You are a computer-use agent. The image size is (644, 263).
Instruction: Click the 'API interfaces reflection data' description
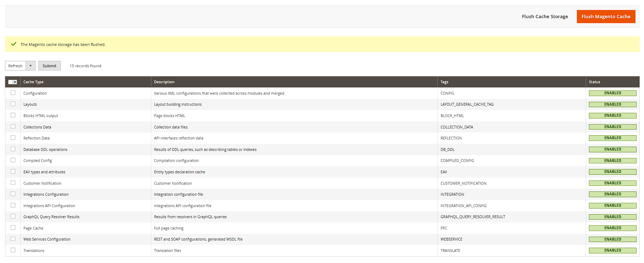pyautogui.click(x=179, y=138)
